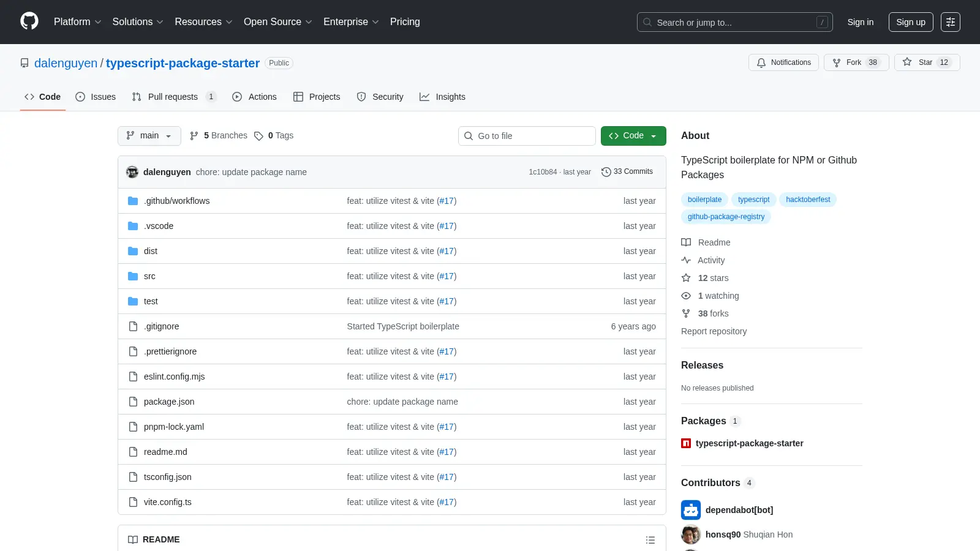Image resolution: width=980 pixels, height=551 pixels.
Task: Switch to the Pull requests tab
Action: click(174, 97)
